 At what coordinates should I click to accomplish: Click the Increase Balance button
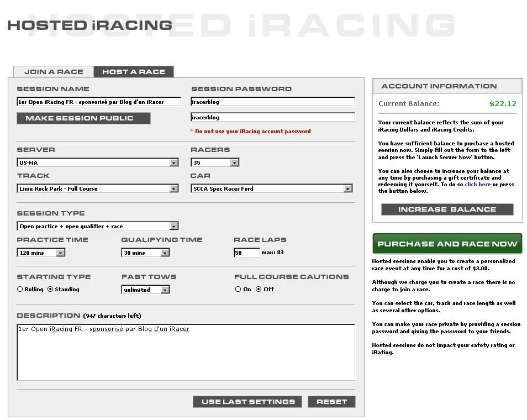click(447, 209)
